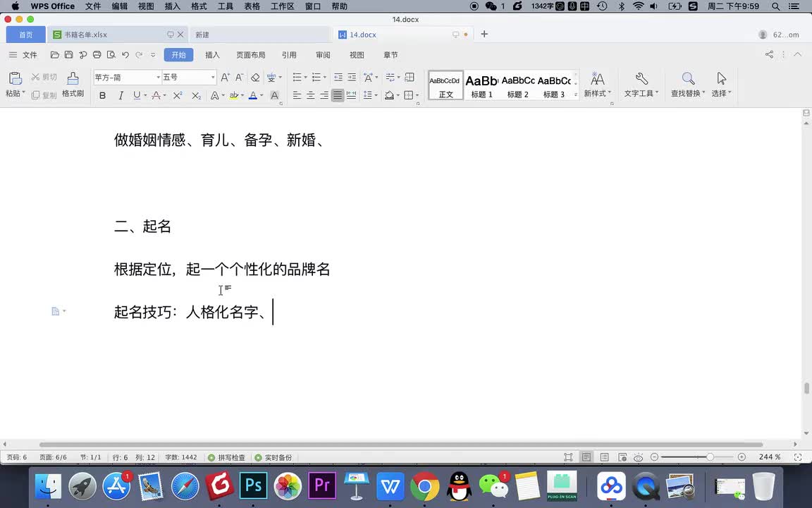Apply the 标题 1 style
Screen dimensions: 812x508
(x=481, y=85)
